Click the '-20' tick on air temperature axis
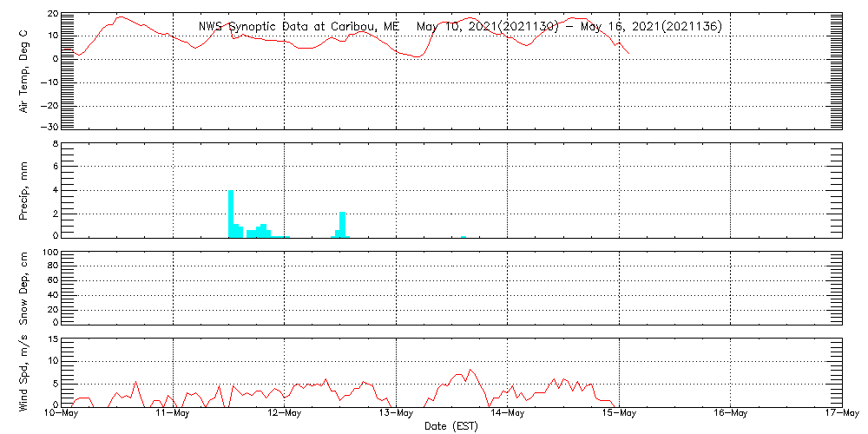Screen dimensions: 868x434 point(50,105)
